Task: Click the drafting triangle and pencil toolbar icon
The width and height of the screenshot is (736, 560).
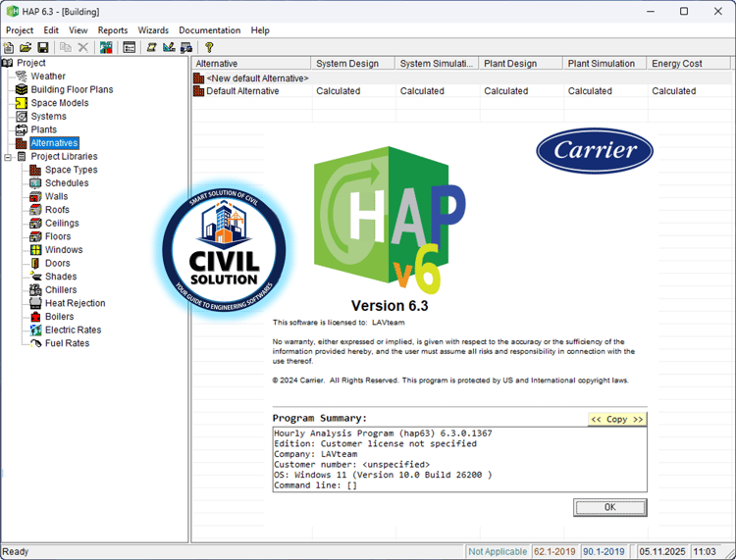Action: pyautogui.click(x=169, y=47)
